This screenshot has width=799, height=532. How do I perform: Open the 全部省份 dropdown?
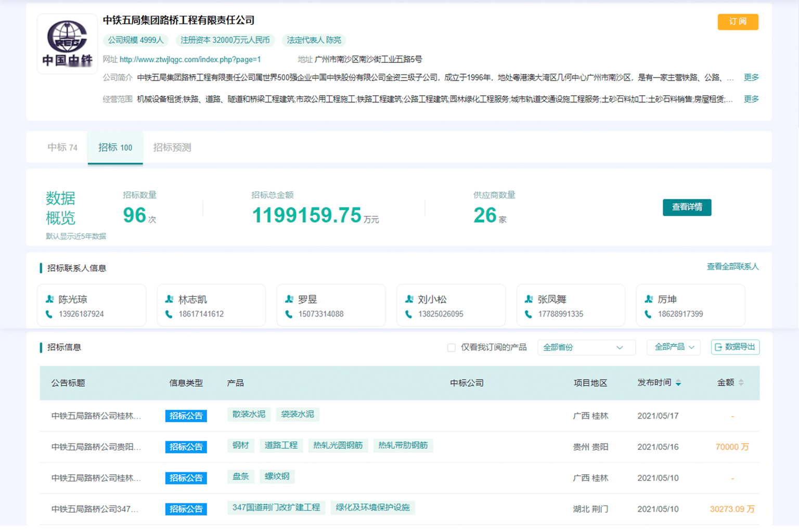586,347
